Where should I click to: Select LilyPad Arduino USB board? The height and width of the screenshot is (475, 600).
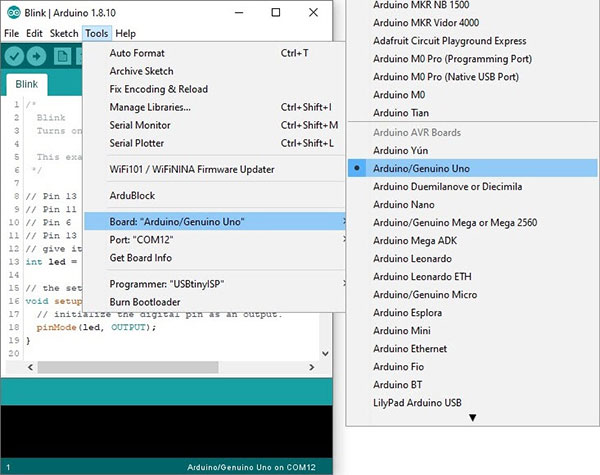[x=473, y=402]
